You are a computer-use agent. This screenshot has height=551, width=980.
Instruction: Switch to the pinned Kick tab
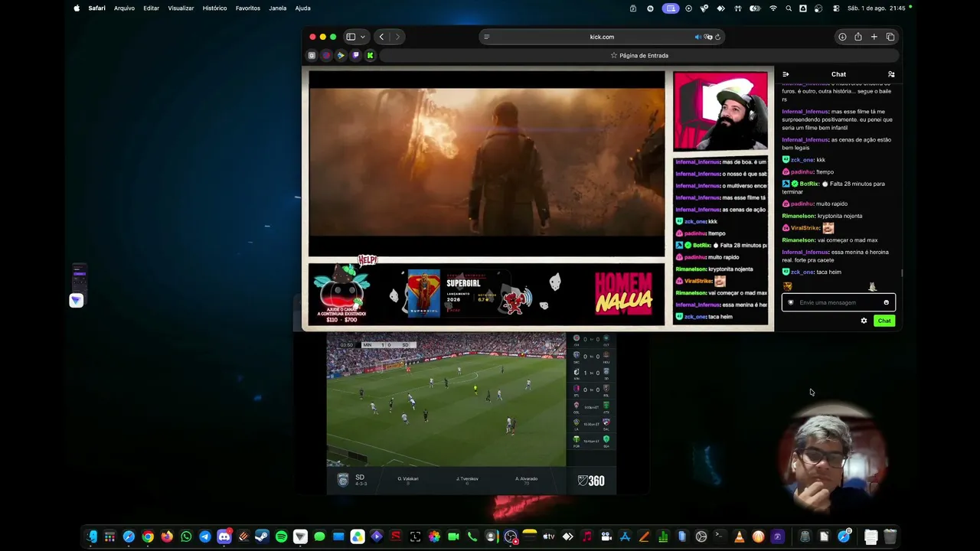(370, 55)
